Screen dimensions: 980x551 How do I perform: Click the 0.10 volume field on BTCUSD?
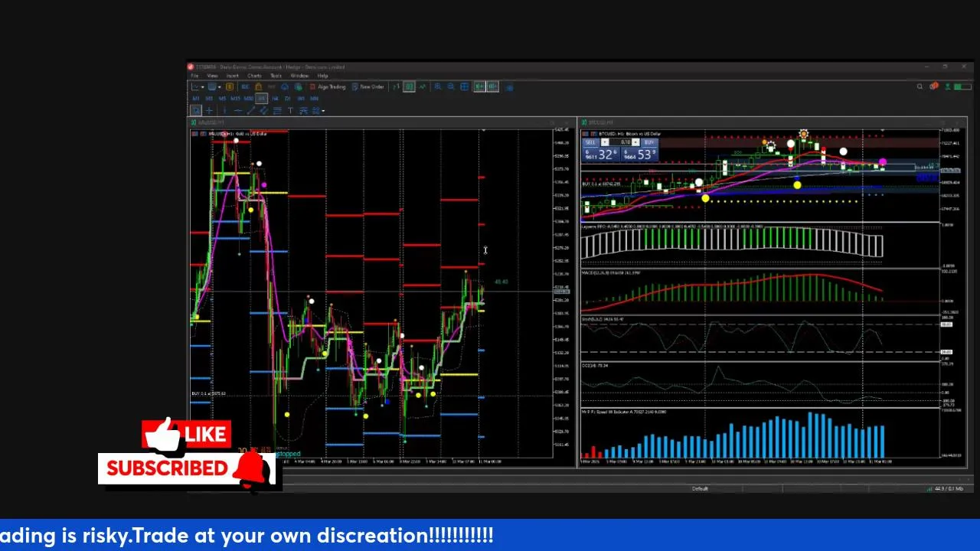(621, 142)
